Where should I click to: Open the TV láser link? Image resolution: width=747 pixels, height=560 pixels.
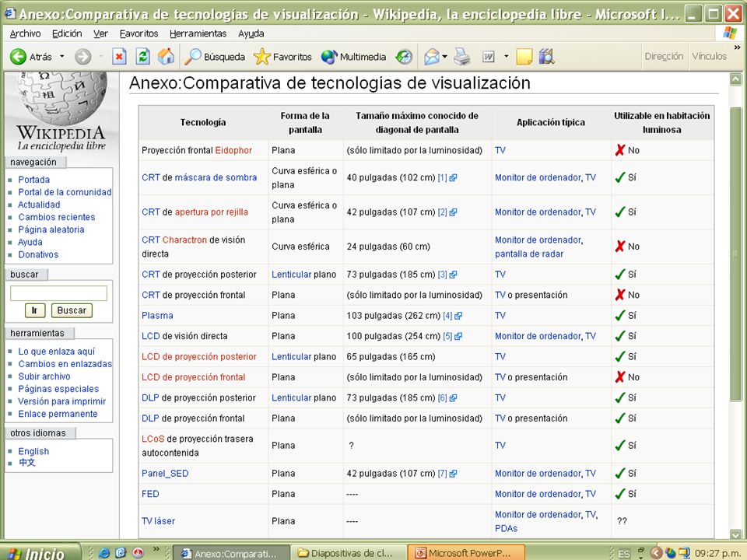point(158,521)
